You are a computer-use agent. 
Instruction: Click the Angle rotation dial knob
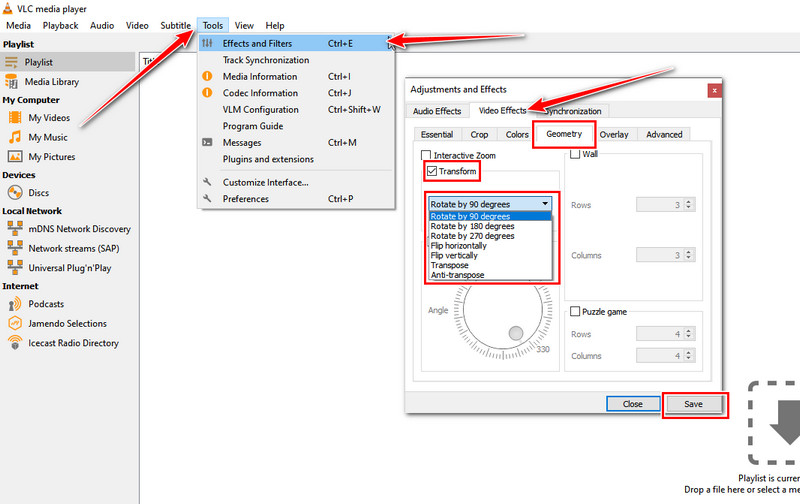(x=516, y=333)
